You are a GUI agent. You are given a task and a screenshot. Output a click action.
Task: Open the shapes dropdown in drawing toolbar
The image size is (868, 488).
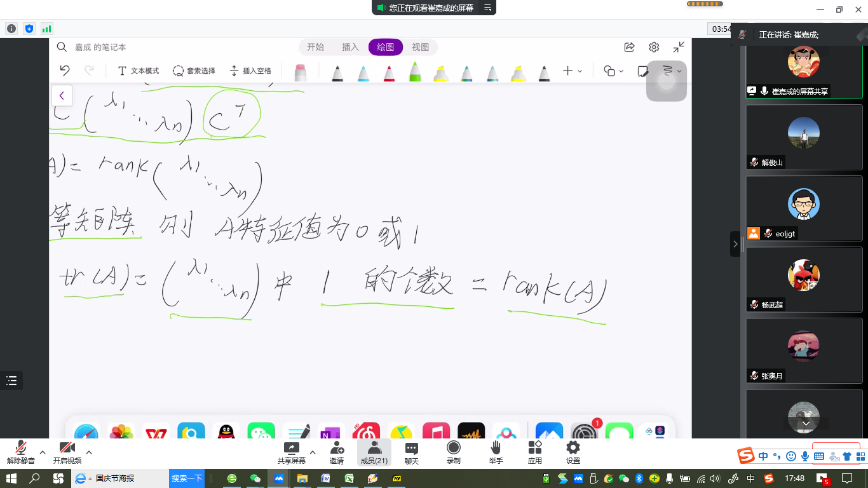(613, 71)
